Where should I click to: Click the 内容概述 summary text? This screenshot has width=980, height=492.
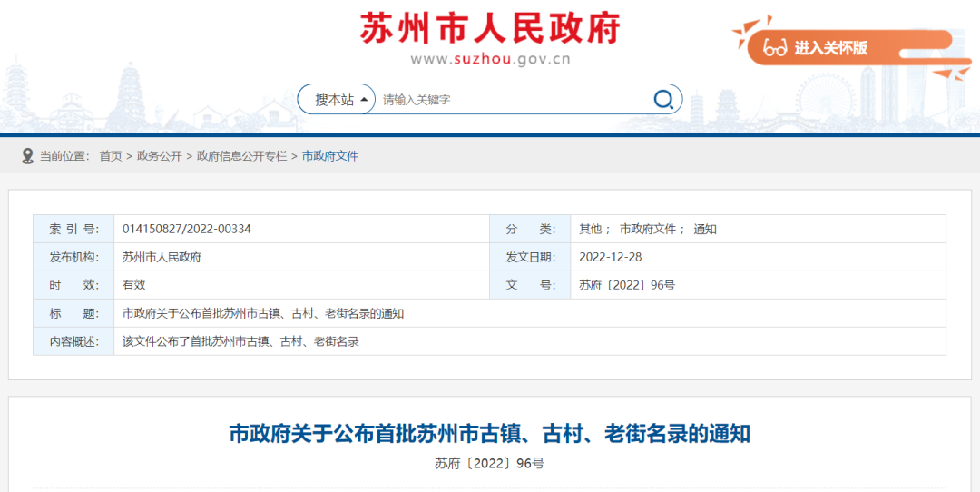coord(240,341)
